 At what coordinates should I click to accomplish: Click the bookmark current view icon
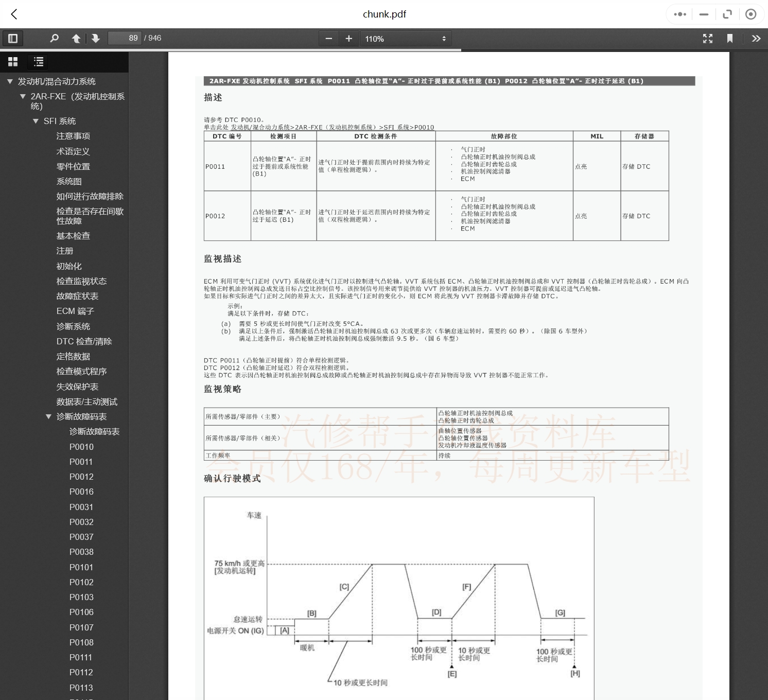729,39
